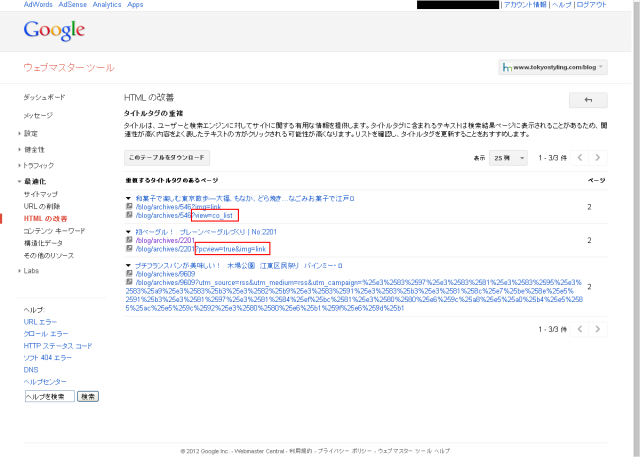
Task: Open the /blog/archives/546?img=link URL
Action: coord(178,207)
